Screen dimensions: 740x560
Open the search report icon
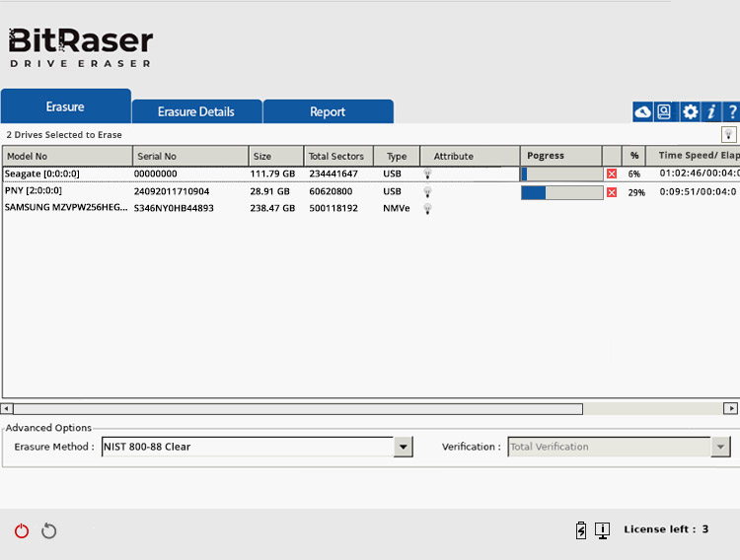(x=664, y=111)
